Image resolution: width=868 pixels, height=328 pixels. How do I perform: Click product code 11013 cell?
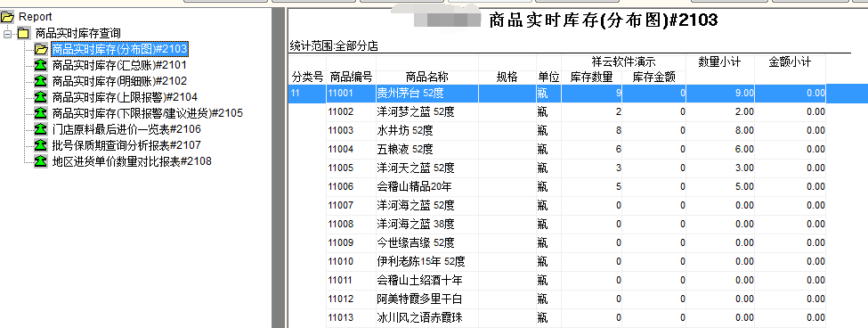point(351,318)
